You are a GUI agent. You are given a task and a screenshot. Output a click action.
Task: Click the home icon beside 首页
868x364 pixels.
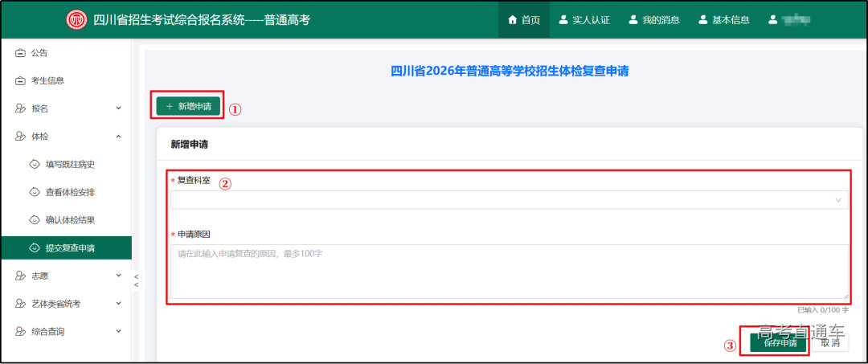(512, 20)
